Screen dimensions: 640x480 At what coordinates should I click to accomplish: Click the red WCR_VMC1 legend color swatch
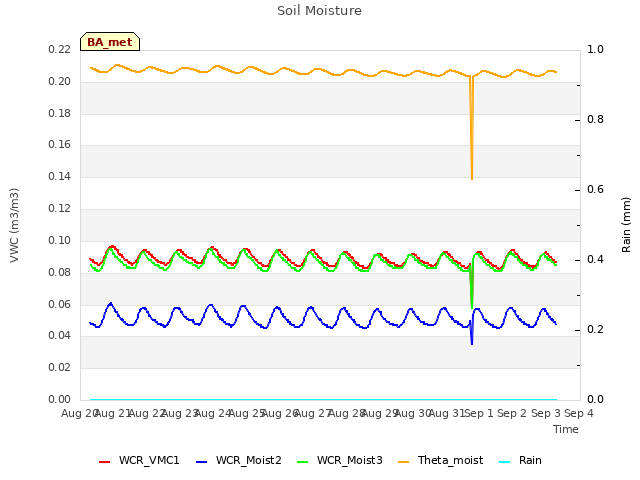click(104, 462)
